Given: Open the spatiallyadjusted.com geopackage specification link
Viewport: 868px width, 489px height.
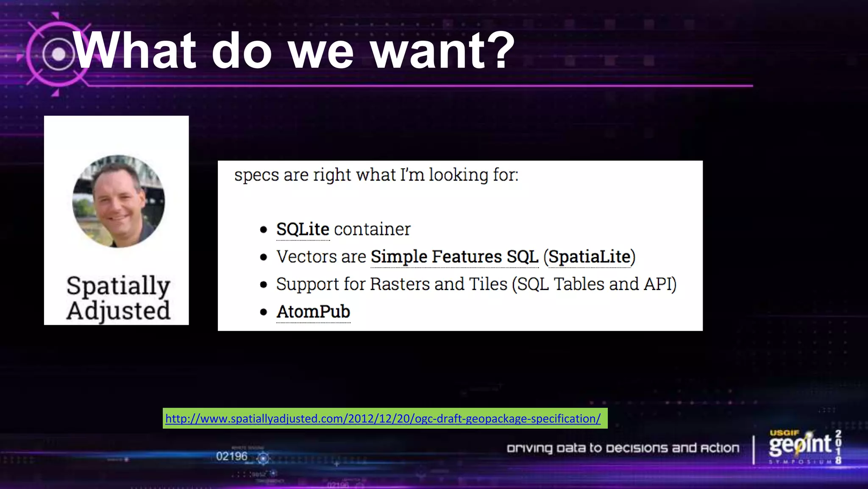Looking at the screenshot, I should tap(383, 419).
